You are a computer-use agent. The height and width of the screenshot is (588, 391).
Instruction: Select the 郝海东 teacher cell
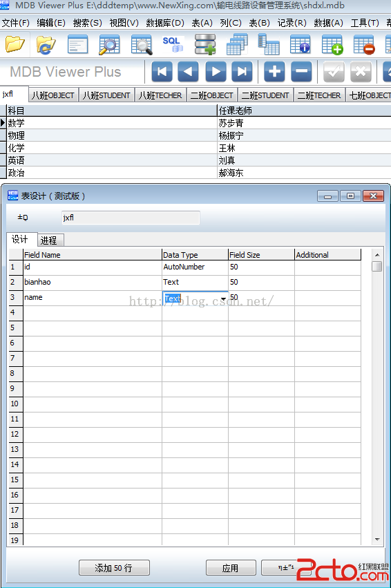[x=304, y=173]
